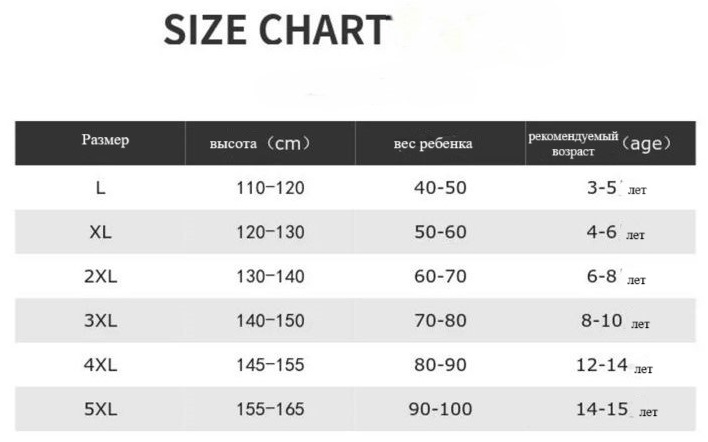Click the 90-100 weight value
The width and height of the screenshot is (708, 442).
point(440,409)
